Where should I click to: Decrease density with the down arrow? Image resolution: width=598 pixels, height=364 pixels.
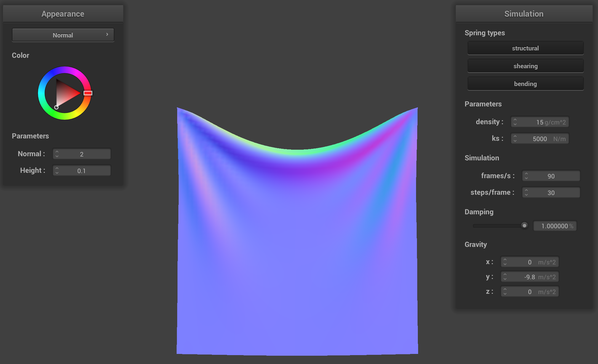click(x=515, y=124)
